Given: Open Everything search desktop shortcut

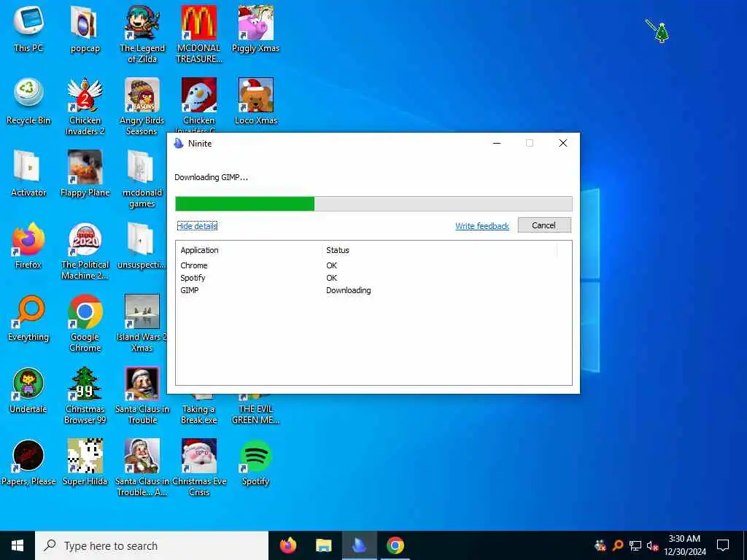Looking at the screenshot, I should (28, 318).
